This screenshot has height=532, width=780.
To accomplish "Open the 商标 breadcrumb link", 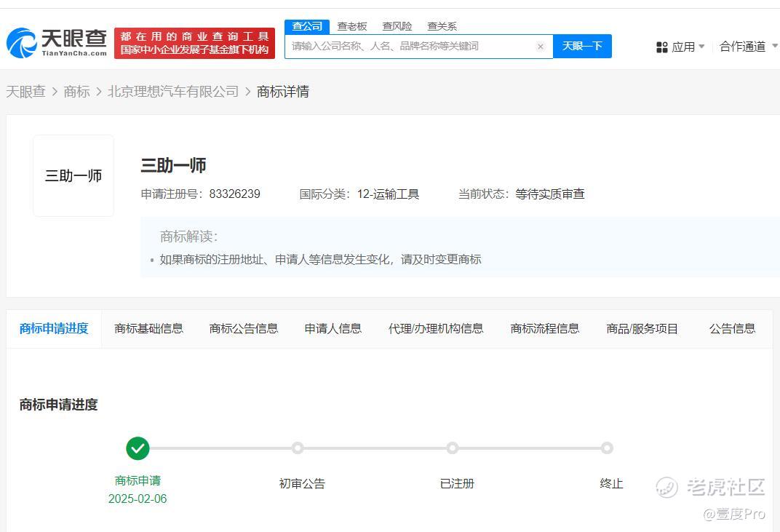I will click(x=76, y=92).
